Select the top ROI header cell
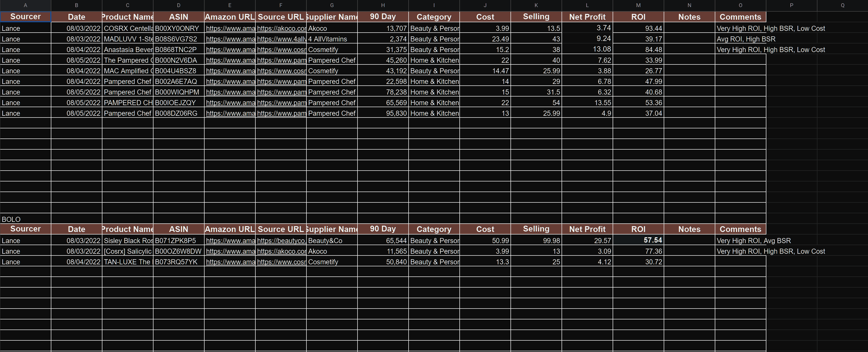 pyautogui.click(x=638, y=17)
